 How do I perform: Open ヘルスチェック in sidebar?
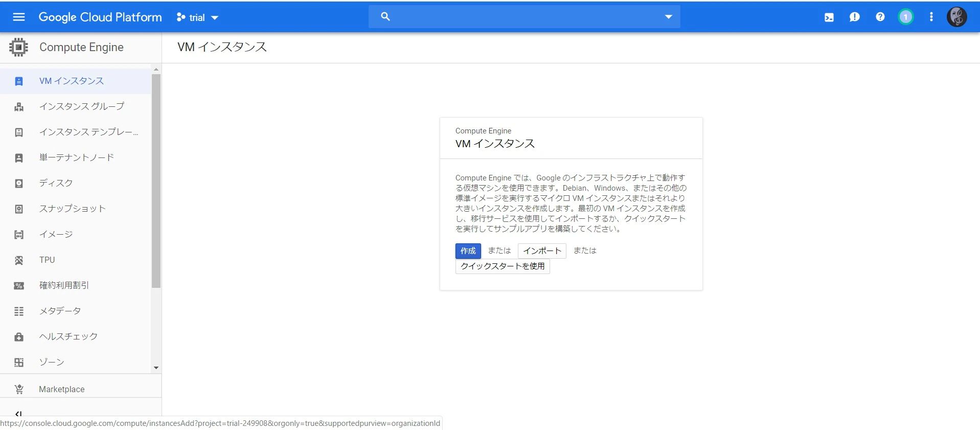pyautogui.click(x=76, y=336)
